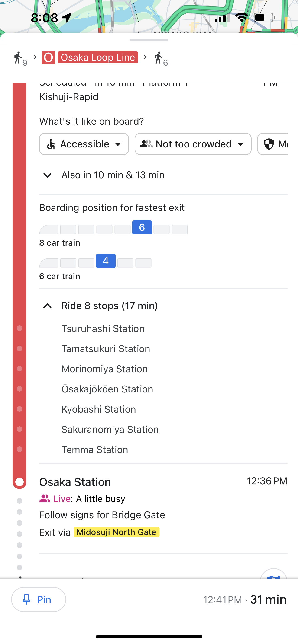Tap the Midosuji North Gate exit label
Image resolution: width=298 pixels, height=644 pixels.
(116, 532)
